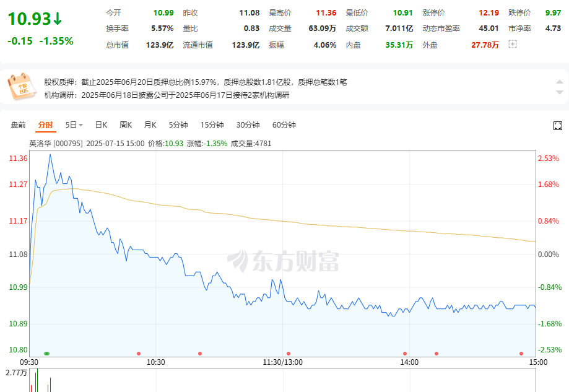Image resolution: width=569 pixels, height=392 pixels.
Task: Click the 最低价 value 10.91
Action: click(x=403, y=13)
